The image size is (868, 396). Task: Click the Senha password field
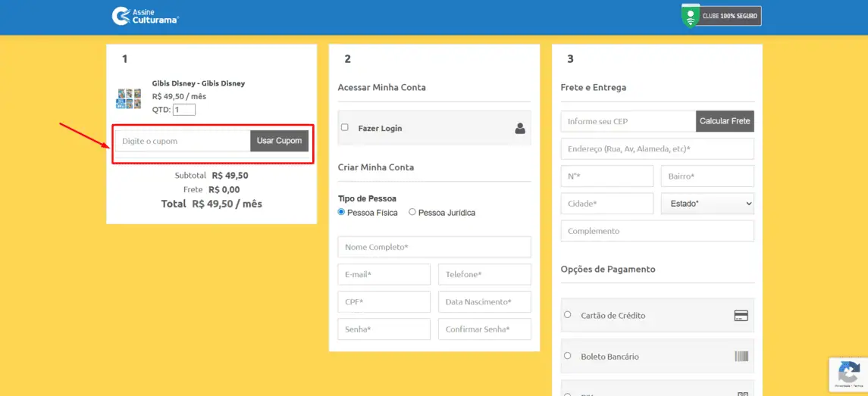coord(384,329)
